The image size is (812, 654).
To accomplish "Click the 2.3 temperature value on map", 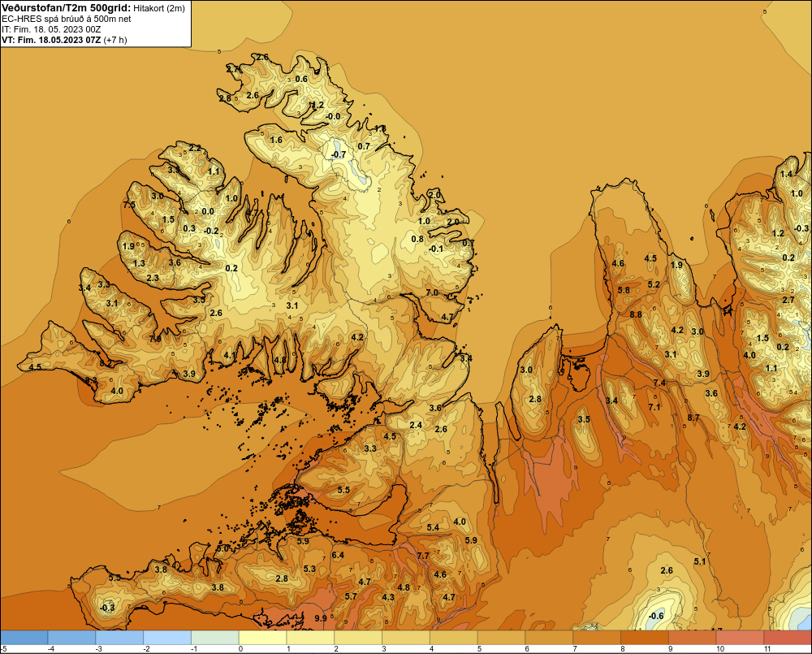I will 153,279.
